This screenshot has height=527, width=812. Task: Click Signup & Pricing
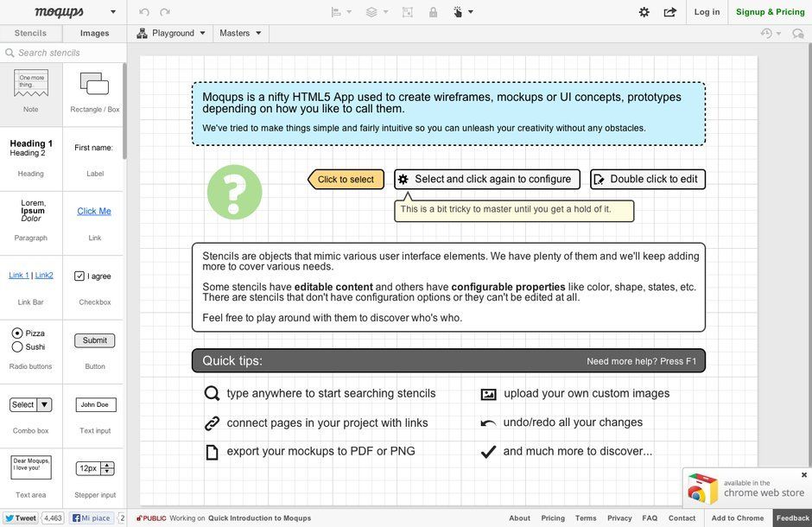click(770, 12)
